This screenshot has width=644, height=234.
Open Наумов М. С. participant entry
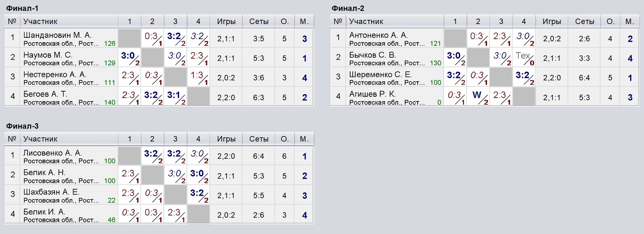48,55
